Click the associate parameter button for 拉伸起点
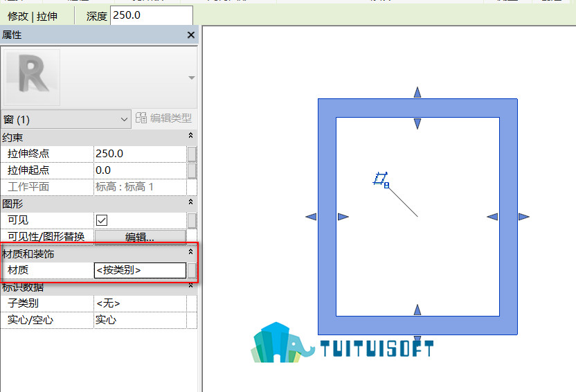This screenshot has height=392, width=576. click(x=192, y=170)
